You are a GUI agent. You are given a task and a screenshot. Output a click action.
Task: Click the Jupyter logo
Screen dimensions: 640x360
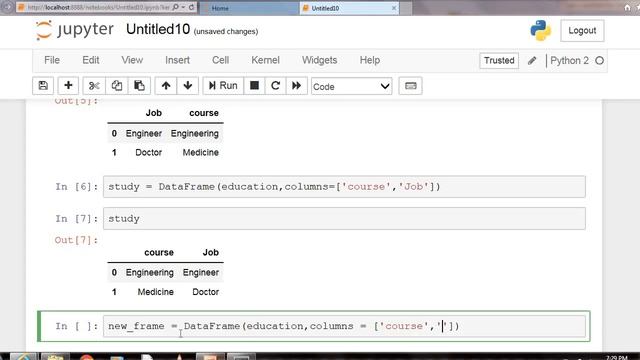[75, 30]
